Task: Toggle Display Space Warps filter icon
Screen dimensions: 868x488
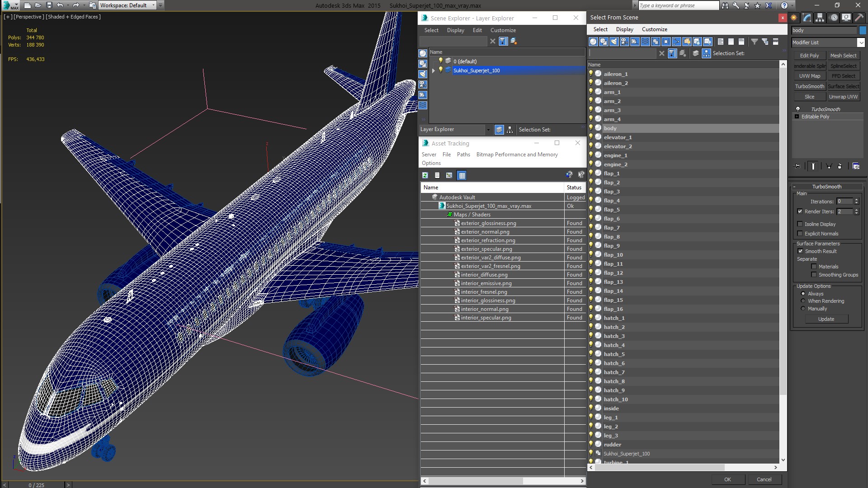Action: pyautogui.click(x=645, y=42)
